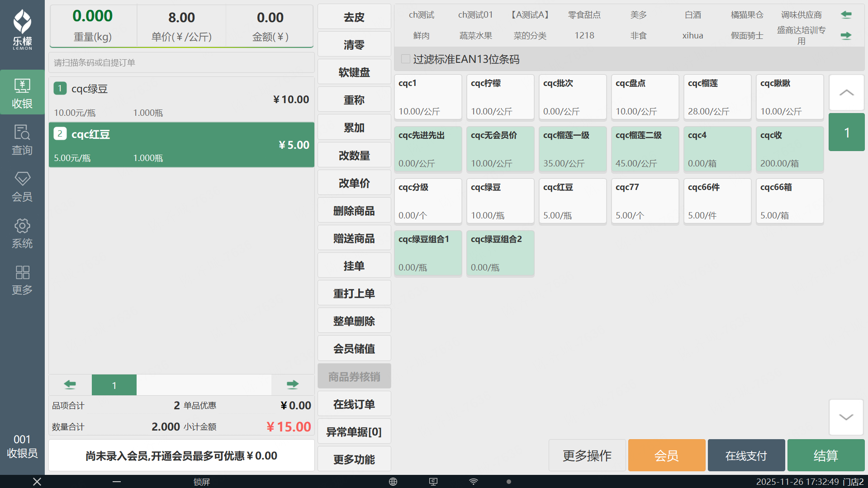Click the 重打上单 reprint button
The width and height of the screenshot is (868, 488).
354,294
